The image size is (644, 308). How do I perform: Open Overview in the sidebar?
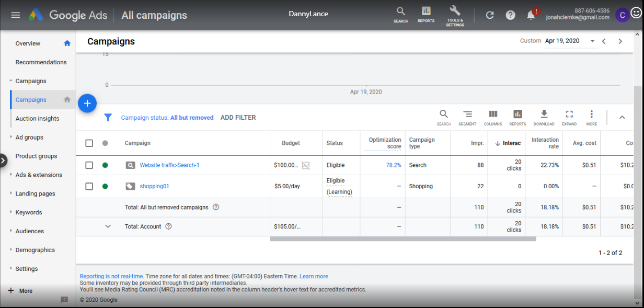pos(28,43)
